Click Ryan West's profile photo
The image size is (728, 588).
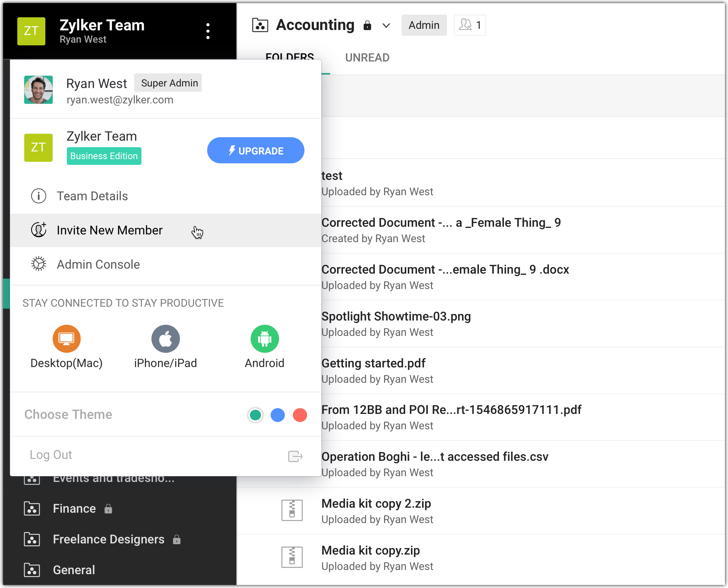38,90
